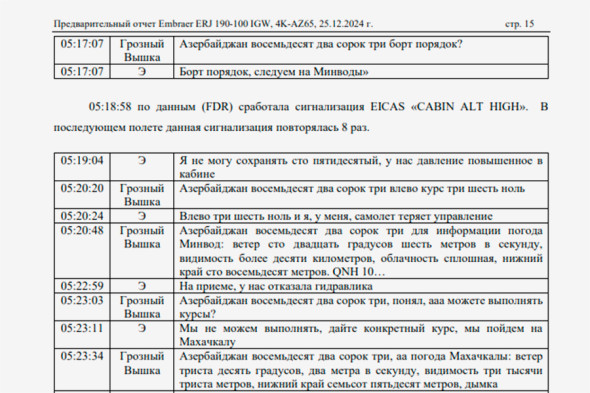Image resolution: width=590 pixels, height=393 pixels.
Task: Click the paragraph line starting '05:18:58 по данным (FDR)'
Action: pyautogui.click(x=318, y=107)
